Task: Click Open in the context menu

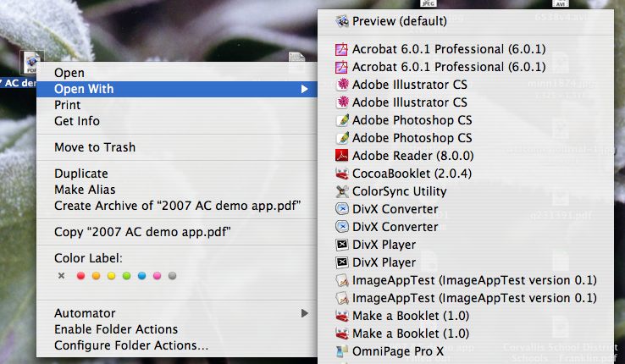Action: [177, 73]
